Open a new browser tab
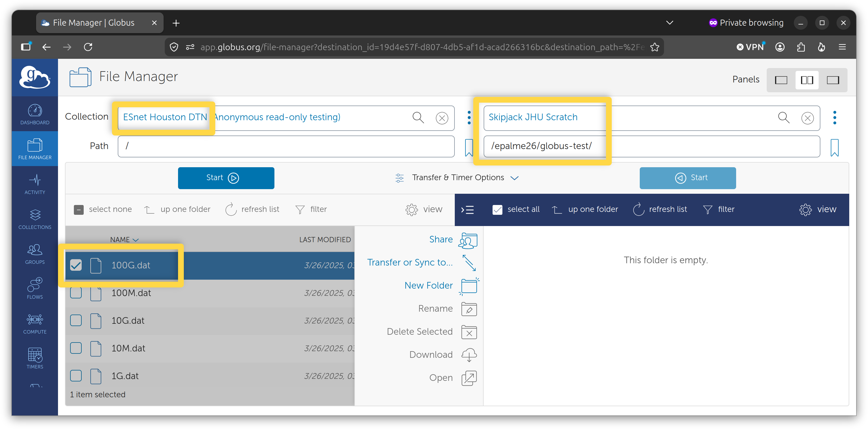The image size is (868, 429). (176, 23)
